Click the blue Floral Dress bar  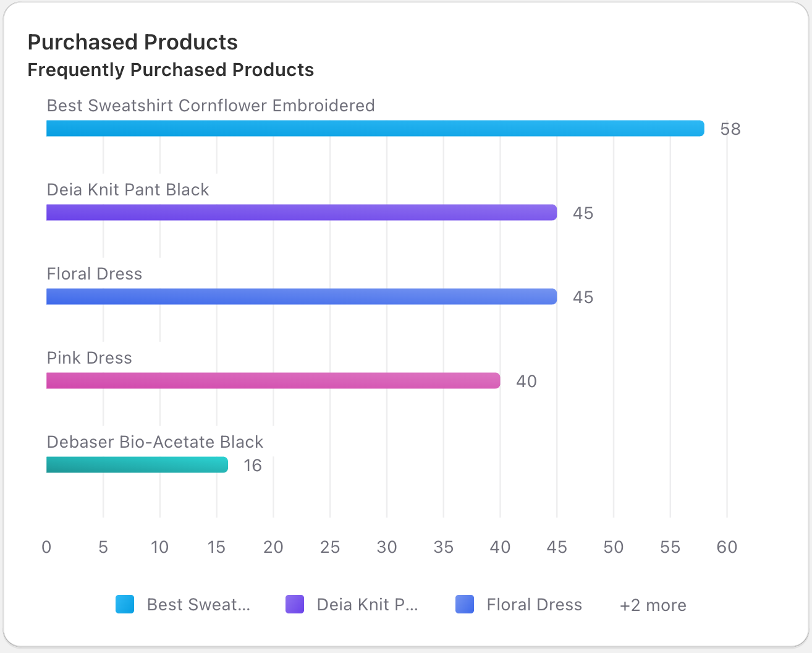coord(302,297)
